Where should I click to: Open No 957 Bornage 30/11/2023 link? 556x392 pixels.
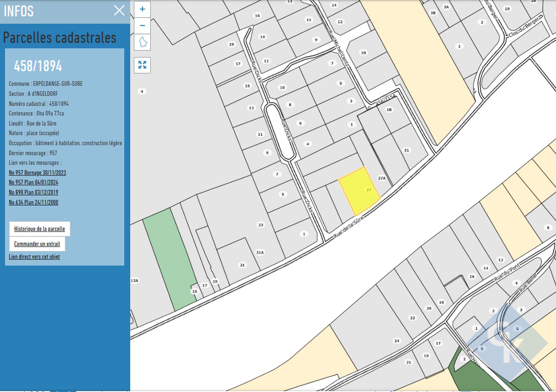point(37,173)
